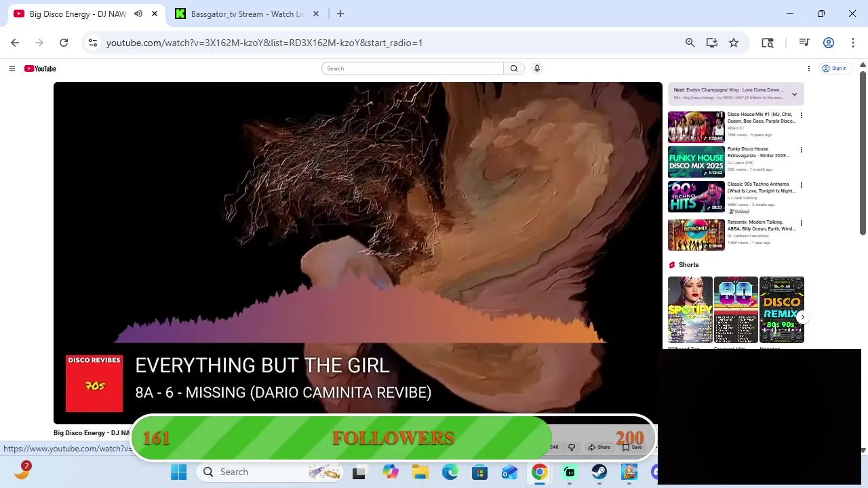Bookmark this page with the star icon

pyautogui.click(x=734, y=43)
